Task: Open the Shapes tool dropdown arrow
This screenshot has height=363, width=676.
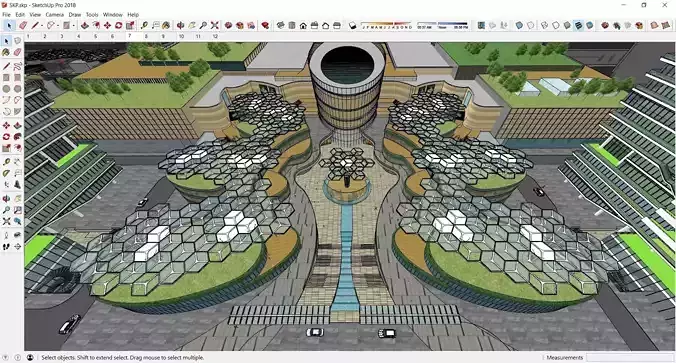Action: tap(73, 26)
